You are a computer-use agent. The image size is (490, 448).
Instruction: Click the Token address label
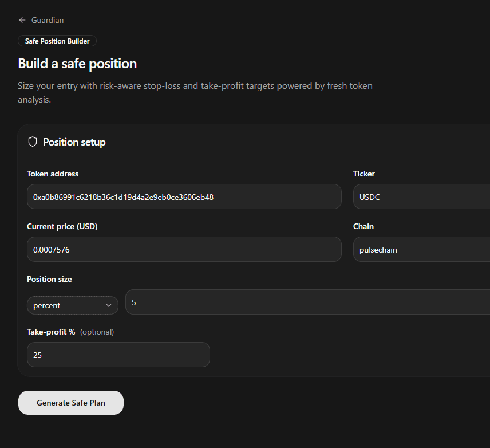pyautogui.click(x=53, y=174)
